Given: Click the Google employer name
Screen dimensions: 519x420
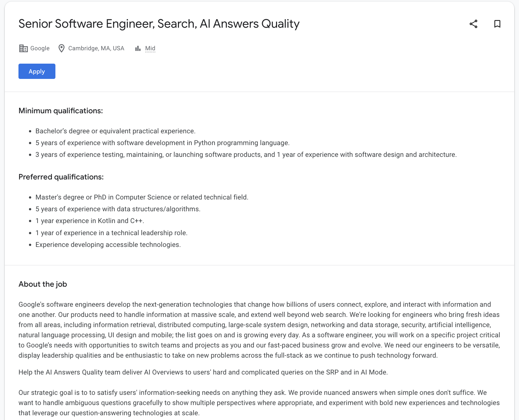Looking at the screenshot, I should pyautogui.click(x=39, y=48).
